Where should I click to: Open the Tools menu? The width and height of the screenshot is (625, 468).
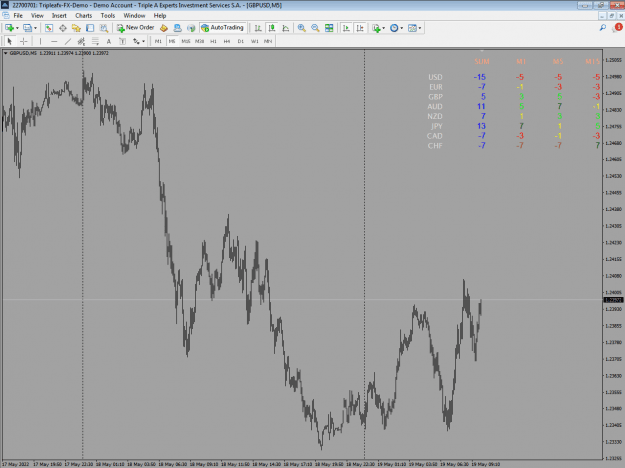pos(108,16)
